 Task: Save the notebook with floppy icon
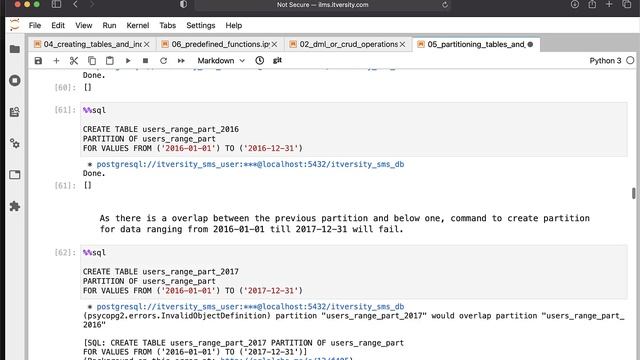point(38,60)
